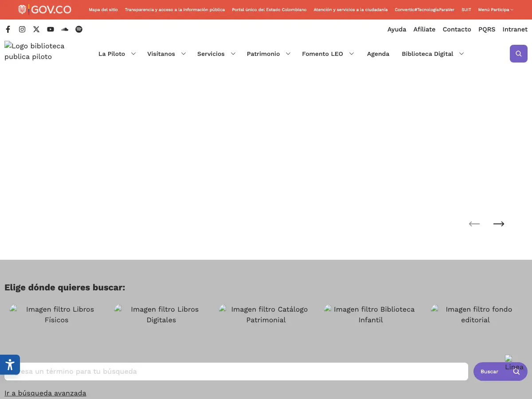Open the PQRS link
The height and width of the screenshot is (399, 532).
pos(487,29)
